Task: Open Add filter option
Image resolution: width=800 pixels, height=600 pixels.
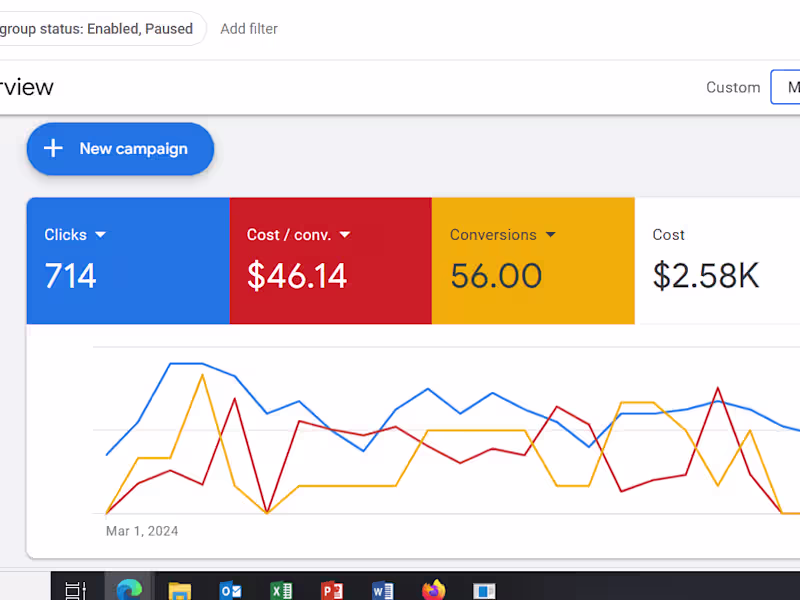Action: pyautogui.click(x=249, y=29)
